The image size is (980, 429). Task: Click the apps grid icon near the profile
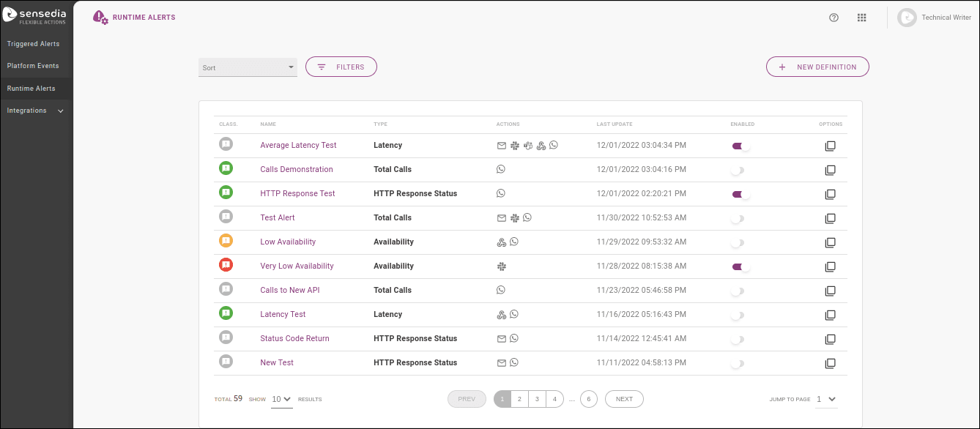pos(861,17)
